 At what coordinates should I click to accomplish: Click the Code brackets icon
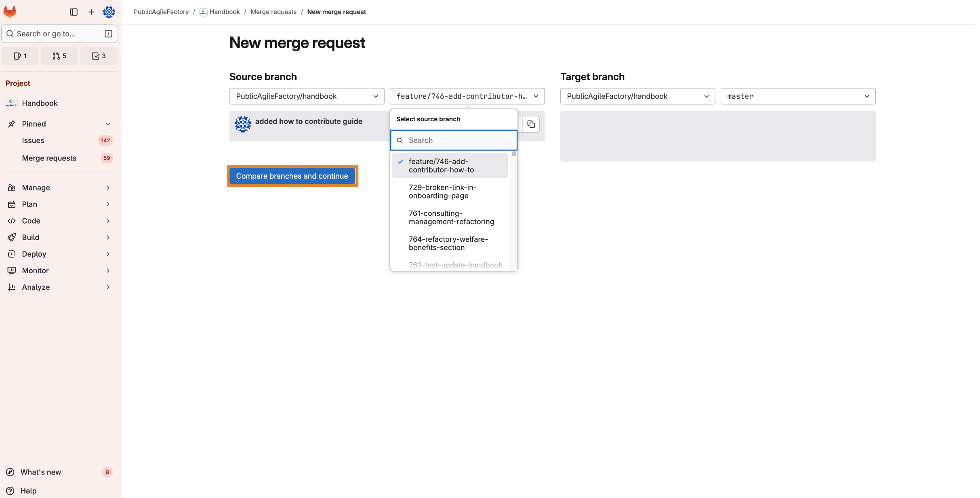tap(12, 221)
